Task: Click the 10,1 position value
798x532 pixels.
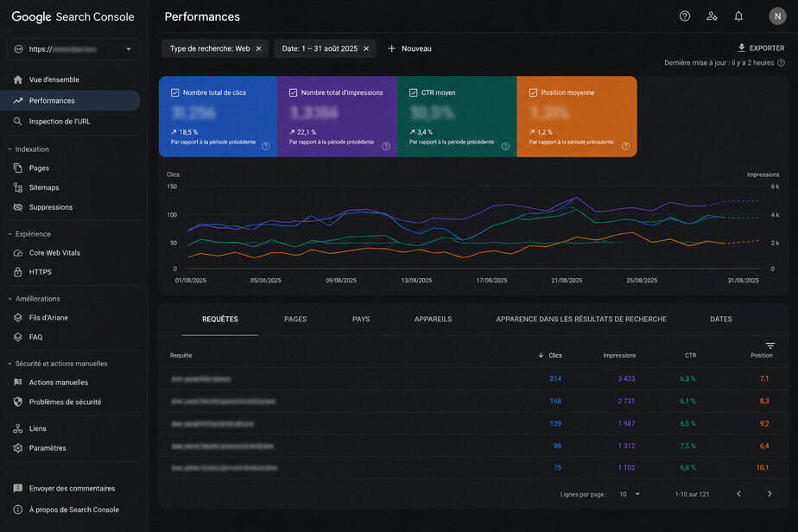Action: [x=763, y=467]
